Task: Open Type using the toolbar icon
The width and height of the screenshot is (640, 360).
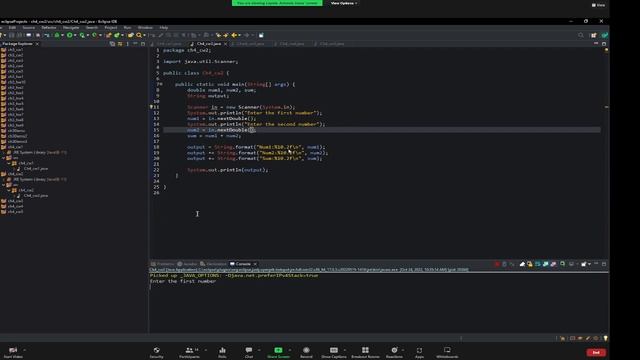Action: pyautogui.click(x=131, y=35)
